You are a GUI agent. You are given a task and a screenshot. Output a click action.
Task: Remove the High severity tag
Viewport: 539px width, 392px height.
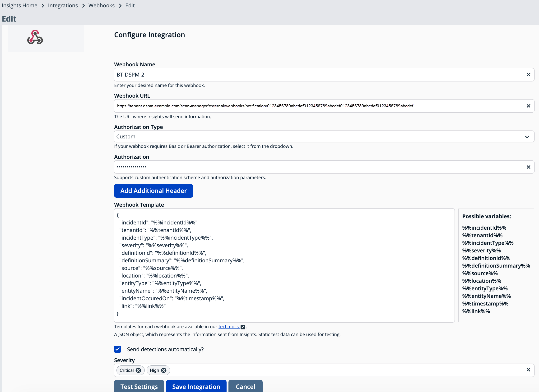pyautogui.click(x=164, y=370)
